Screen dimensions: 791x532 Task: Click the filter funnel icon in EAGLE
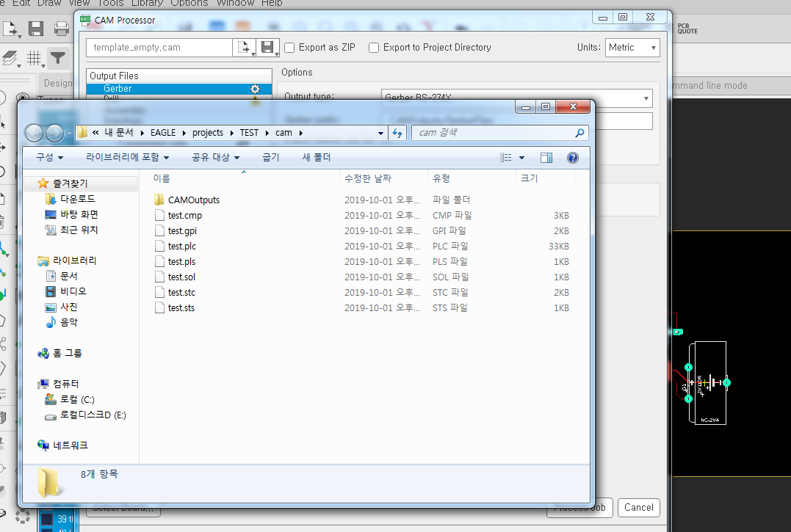pyautogui.click(x=57, y=59)
